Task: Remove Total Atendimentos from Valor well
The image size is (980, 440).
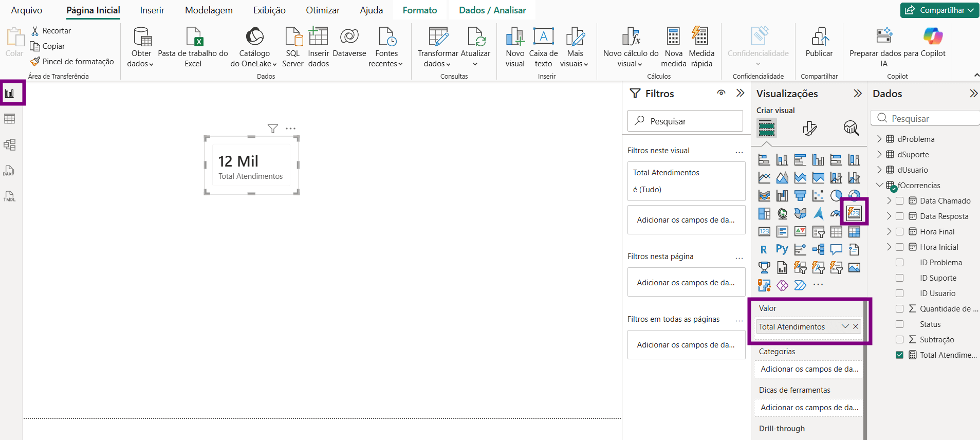Action: click(x=856, y=326)
